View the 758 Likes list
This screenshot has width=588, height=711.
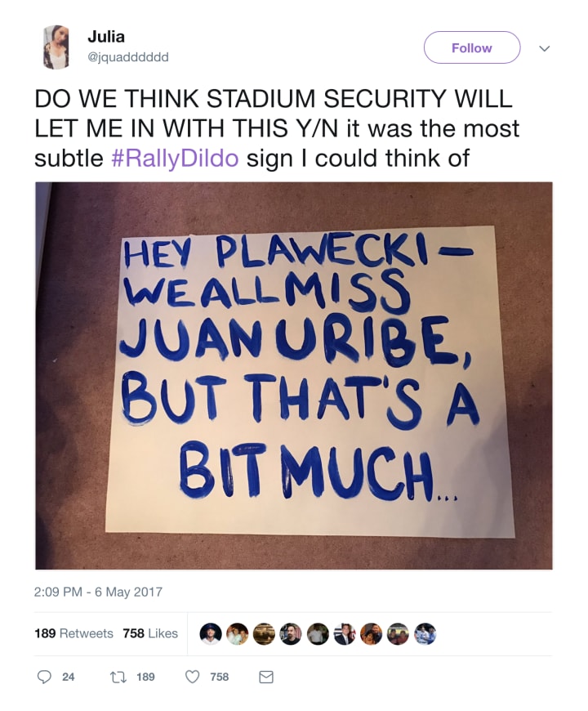150,633
